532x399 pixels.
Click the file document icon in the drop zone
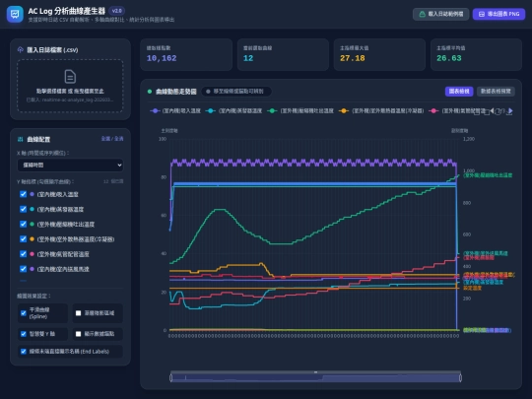coord(70,76)
